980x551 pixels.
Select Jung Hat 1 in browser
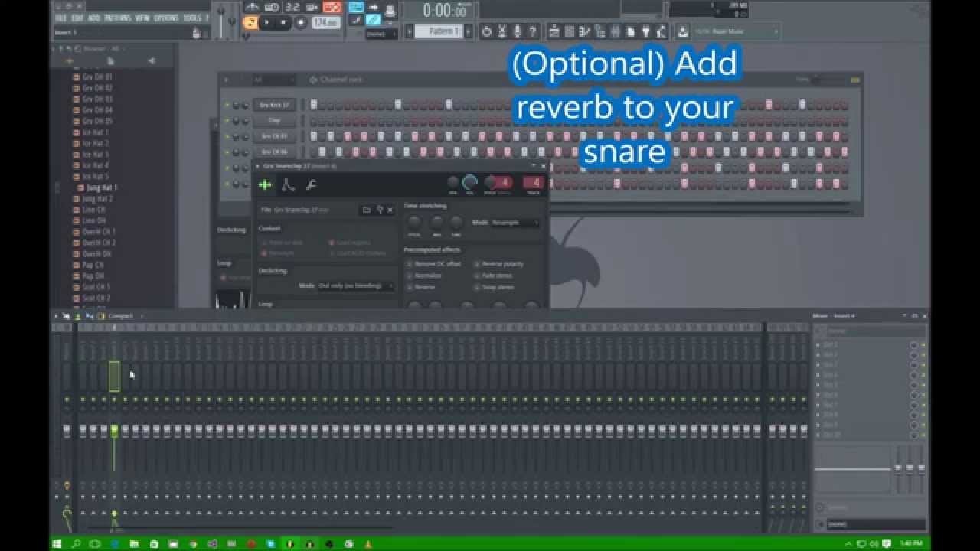102,187
